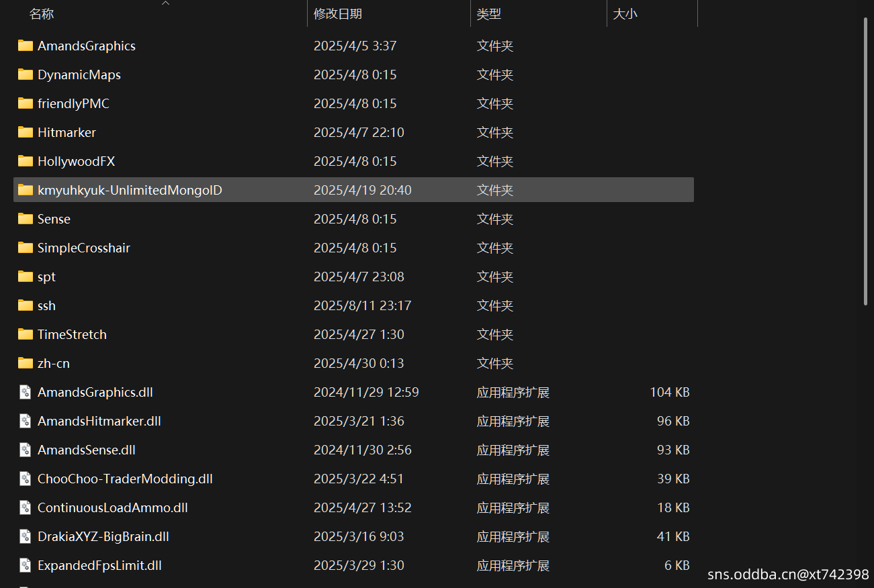Click date 2024/11/29 12:59 of AmandsGraphics.dll
Screen dimensions: 874x588
coord(366,392)
